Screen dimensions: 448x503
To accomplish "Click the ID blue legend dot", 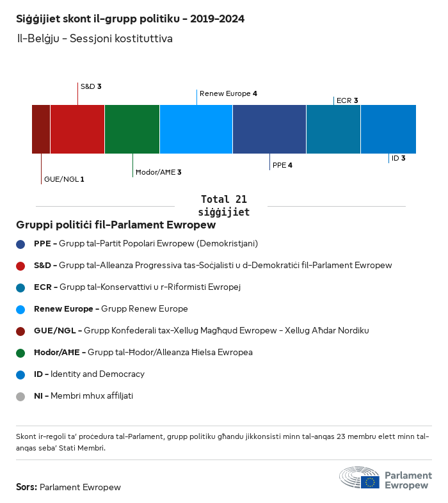I will (20, 374).
